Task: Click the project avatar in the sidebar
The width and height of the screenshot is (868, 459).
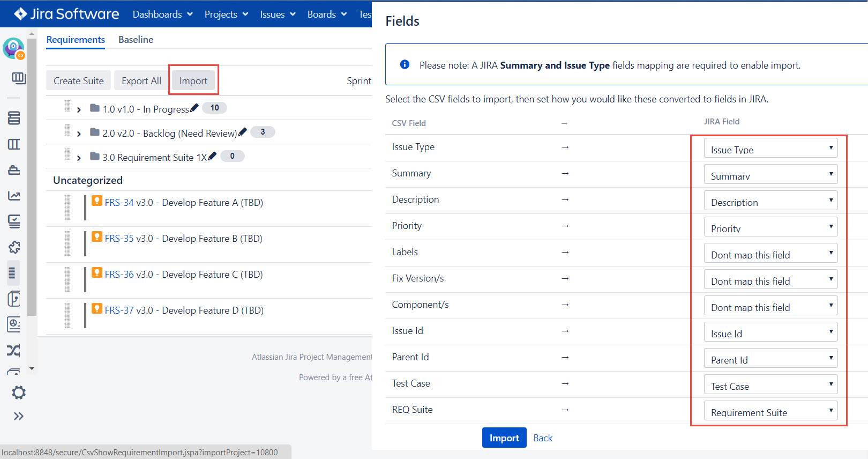Action: 13,48
